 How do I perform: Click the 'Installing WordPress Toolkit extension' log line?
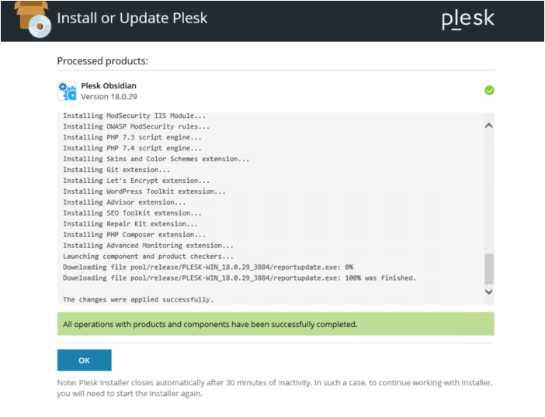pos(144,191)
